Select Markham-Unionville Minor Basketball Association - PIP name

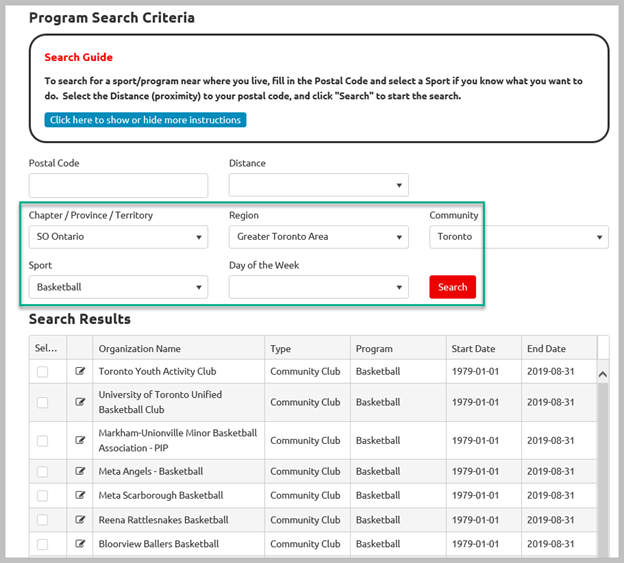(x=178, y=440)
